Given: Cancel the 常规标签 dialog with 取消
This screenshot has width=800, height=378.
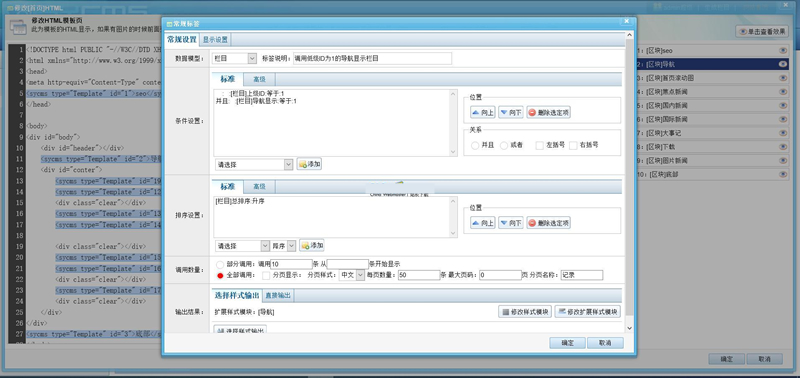Looking at the screenshot, I should pos(605,343).
